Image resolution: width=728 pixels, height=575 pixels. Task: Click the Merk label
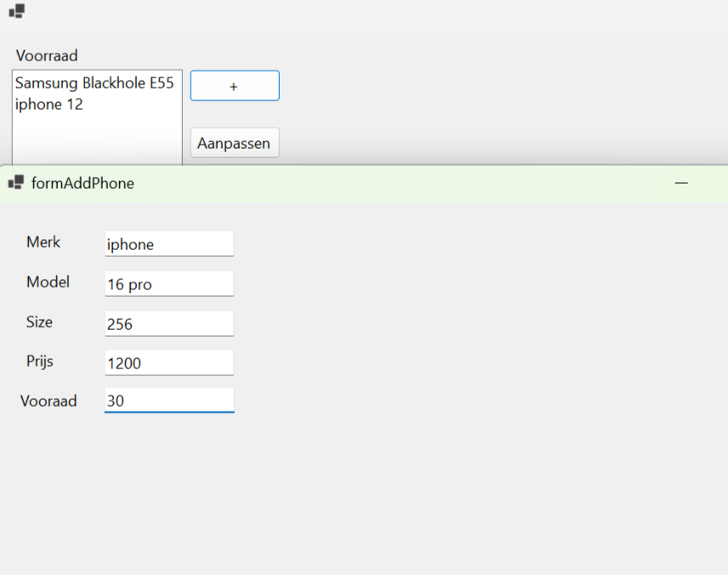[x=43, y=242]
